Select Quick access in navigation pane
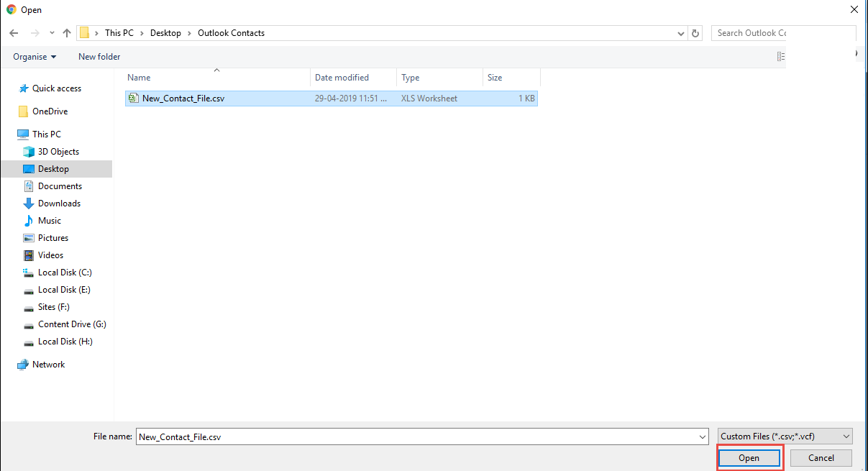 point(57,88)
